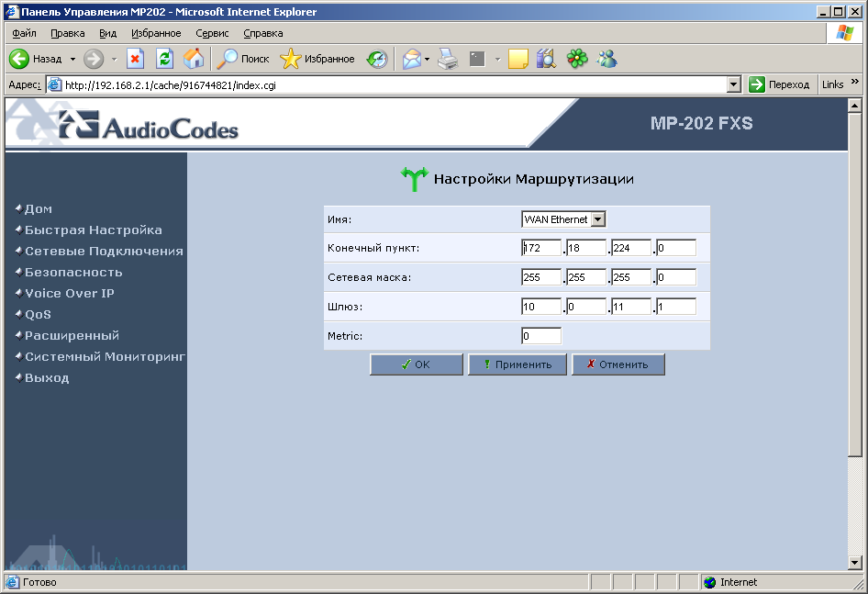Click the Messenger people icon
Viewport: 868px width, 594px height.
coord(607,59)
